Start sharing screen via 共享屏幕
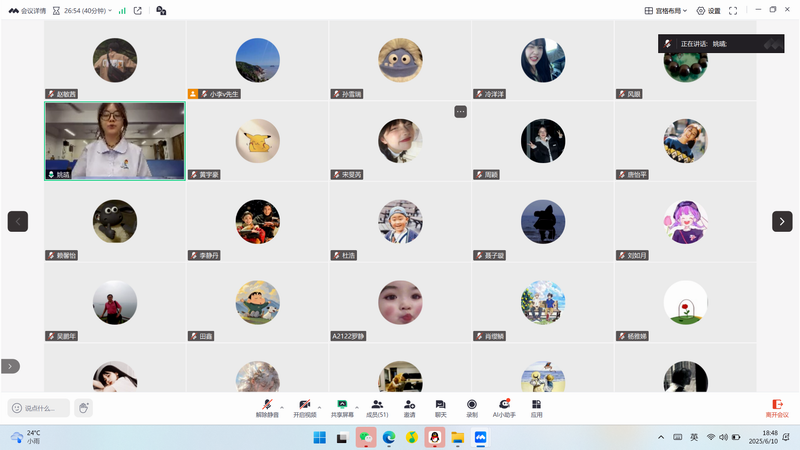This screenshot has height=450, width=800. tap(342, 407)
